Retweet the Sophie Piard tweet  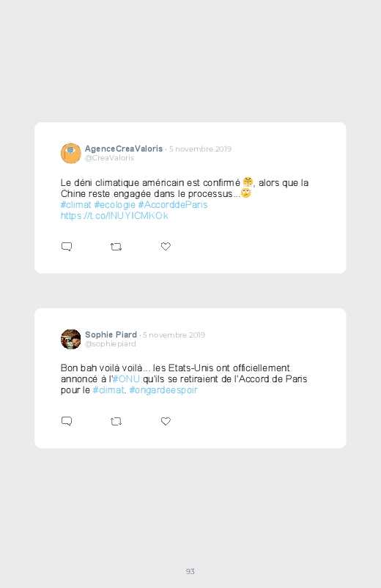[116, 422]
